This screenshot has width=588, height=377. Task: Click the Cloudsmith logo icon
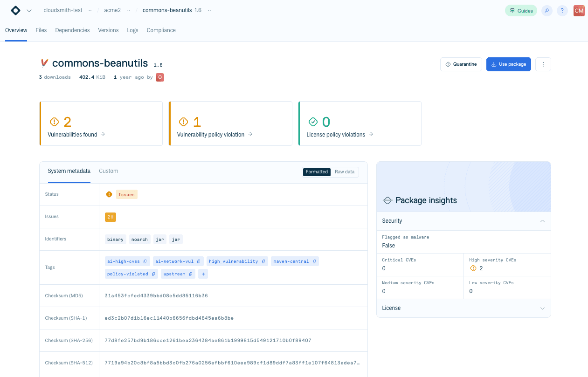pos(15,10)
